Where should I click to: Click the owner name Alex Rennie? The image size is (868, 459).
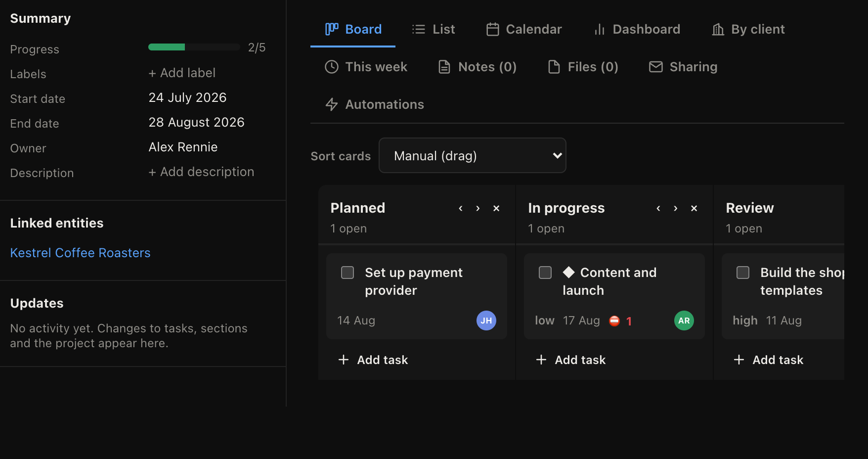(183, 147)
